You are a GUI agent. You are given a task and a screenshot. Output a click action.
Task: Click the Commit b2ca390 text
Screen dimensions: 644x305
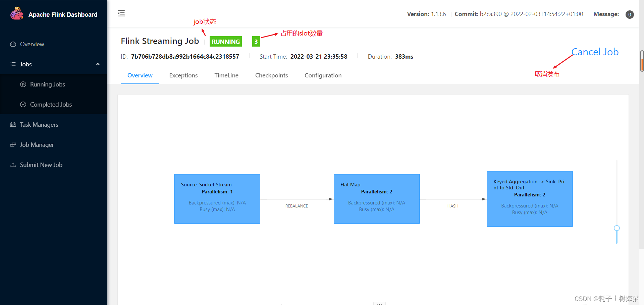click(519, 14)
